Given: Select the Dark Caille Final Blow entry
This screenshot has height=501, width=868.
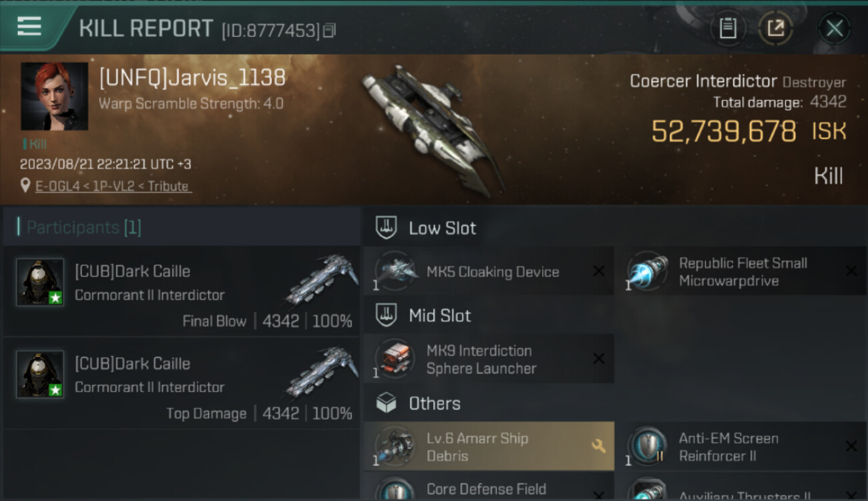Looking at the screenshot, I should point(182,291).
